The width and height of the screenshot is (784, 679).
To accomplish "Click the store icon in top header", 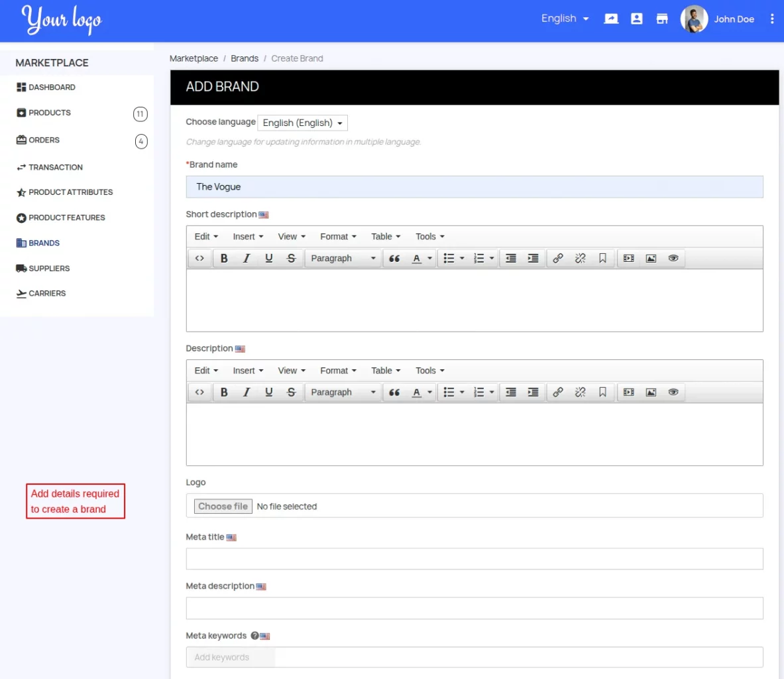I will [x=662, y=19].
